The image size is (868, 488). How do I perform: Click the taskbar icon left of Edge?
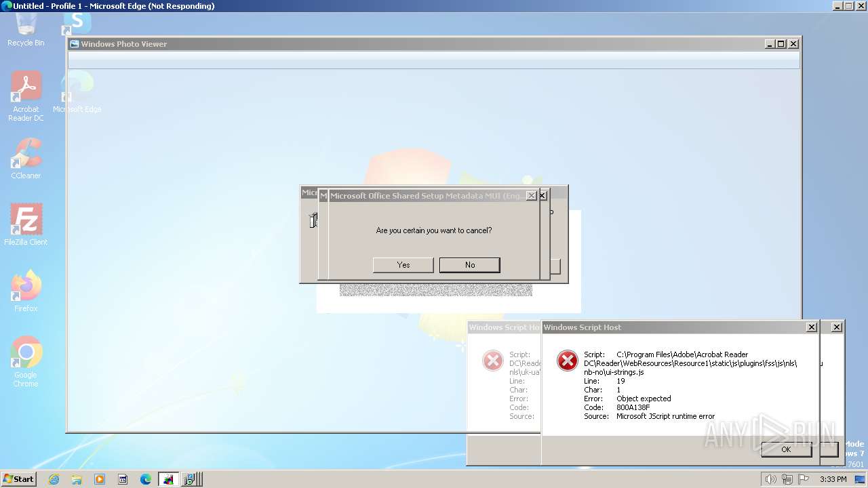pos(123,479)
